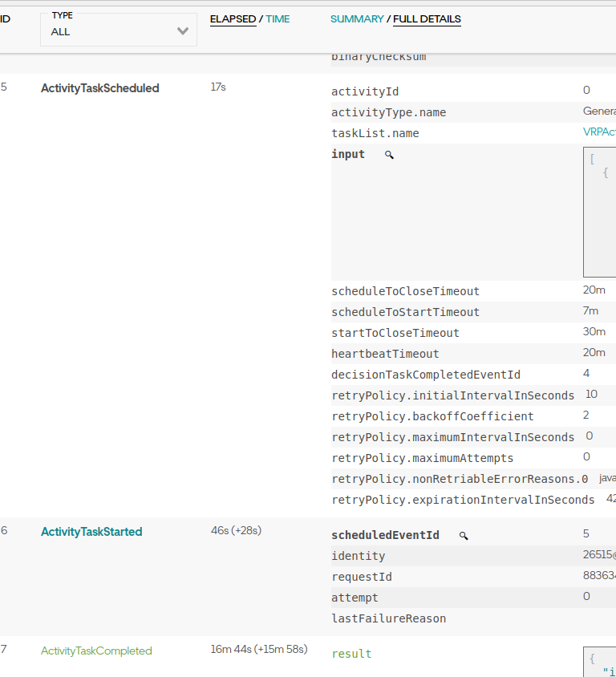The height and width of the screenshot is (677, 616).
Task: Select the ActivityTaskScheduled event
Action: click(x=99, y=87)
